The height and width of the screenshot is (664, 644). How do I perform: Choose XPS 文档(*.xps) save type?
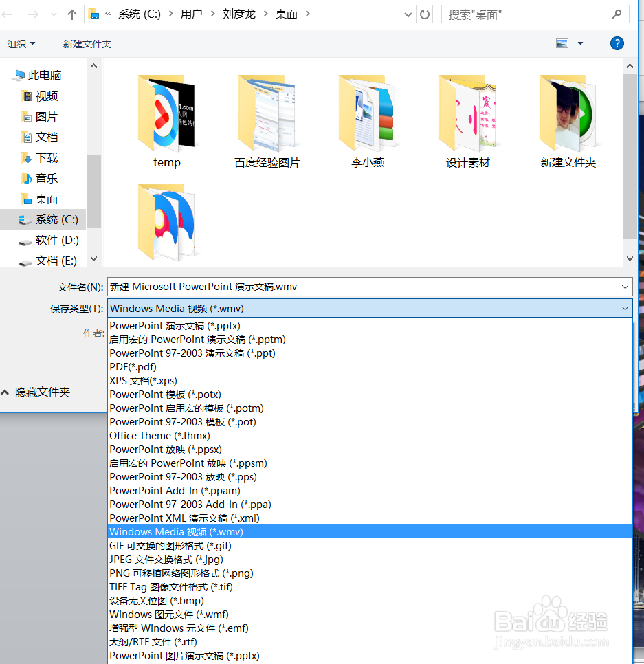[370, 381]
